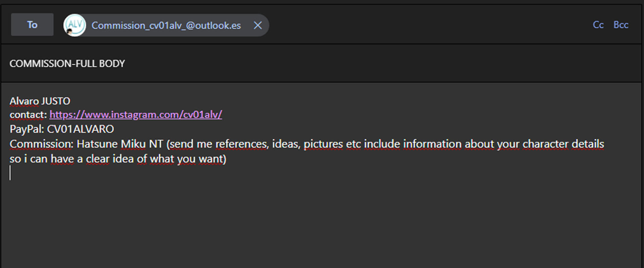Image resolution: width=644 pixels, height=268 pixels.
Task: Place cursor on the Alvaro JUSTO line
Action: click(x=40, y=101)
